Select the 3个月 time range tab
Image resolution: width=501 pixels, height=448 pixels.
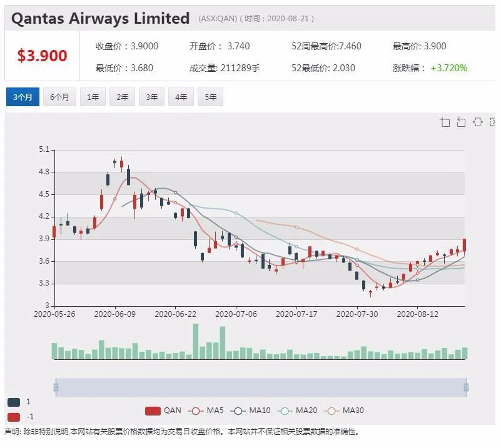[23, 97]
